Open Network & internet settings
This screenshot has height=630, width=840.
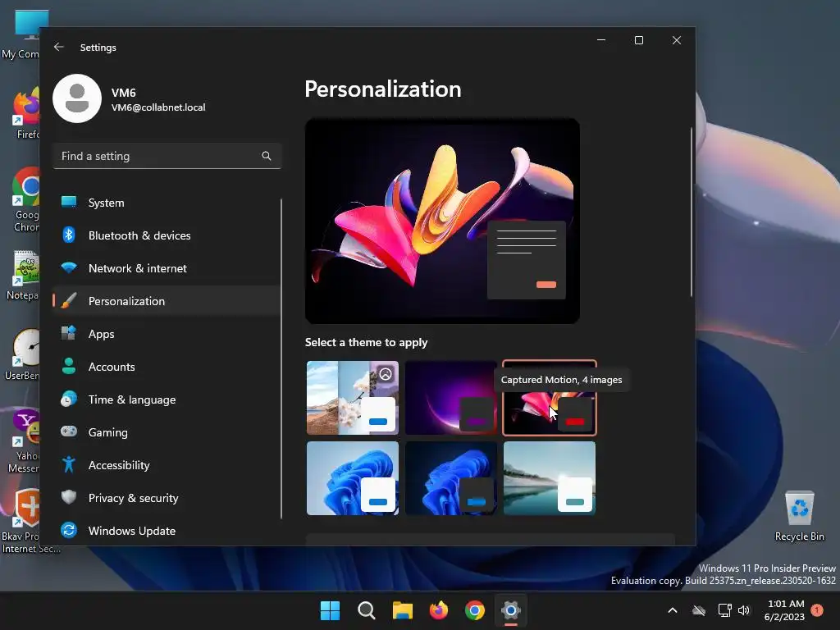pyautogui.click(x=166, y=268)
